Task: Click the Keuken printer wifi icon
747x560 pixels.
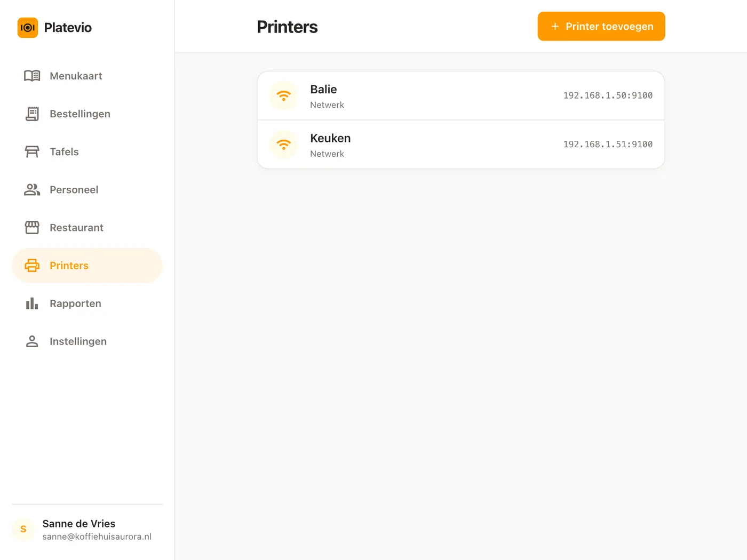Action: coord(284,144)
